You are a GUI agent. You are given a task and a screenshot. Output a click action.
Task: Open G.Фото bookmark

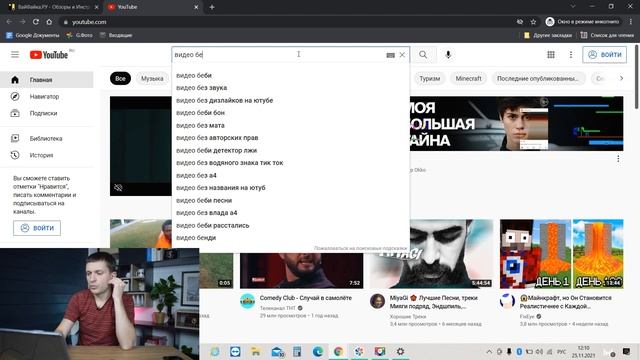click(x=80, y=35)
